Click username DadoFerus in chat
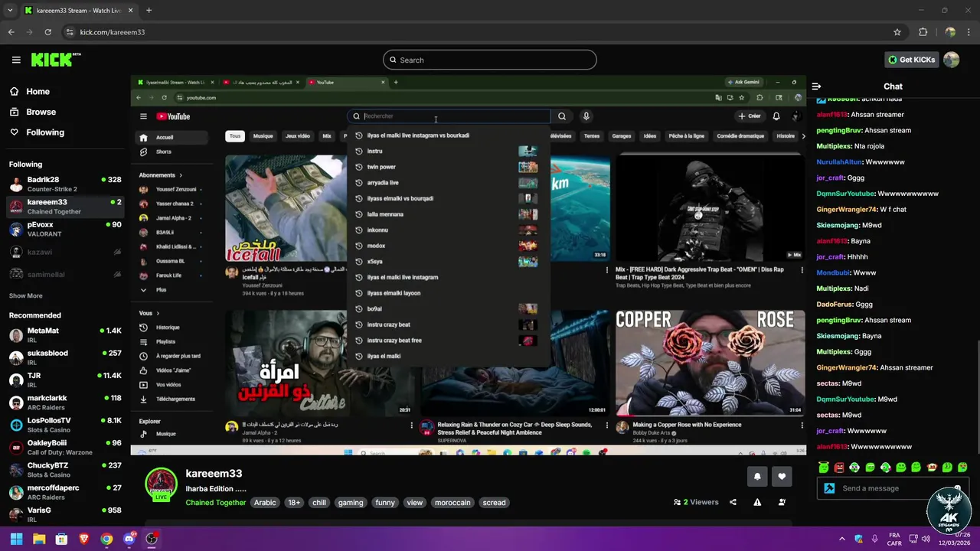 (x=835, y=305)
